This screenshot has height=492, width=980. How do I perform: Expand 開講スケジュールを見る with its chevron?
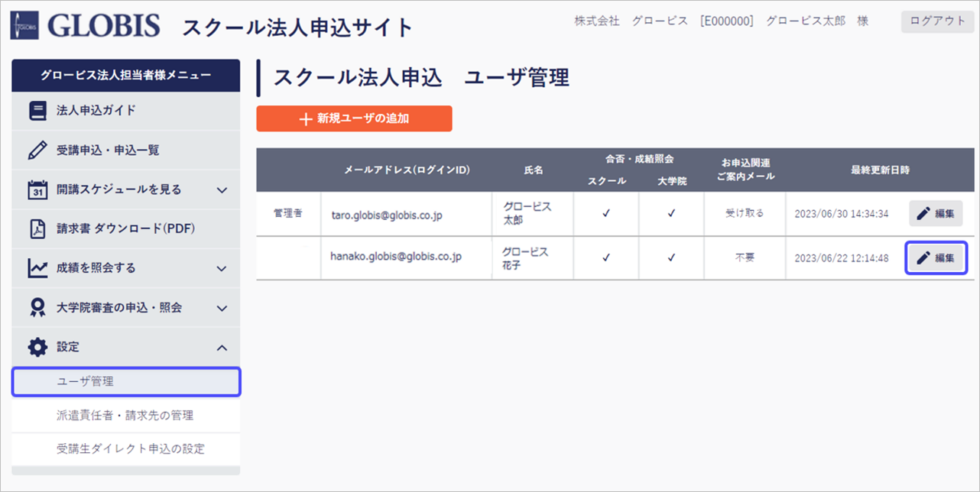click(222, 189)
